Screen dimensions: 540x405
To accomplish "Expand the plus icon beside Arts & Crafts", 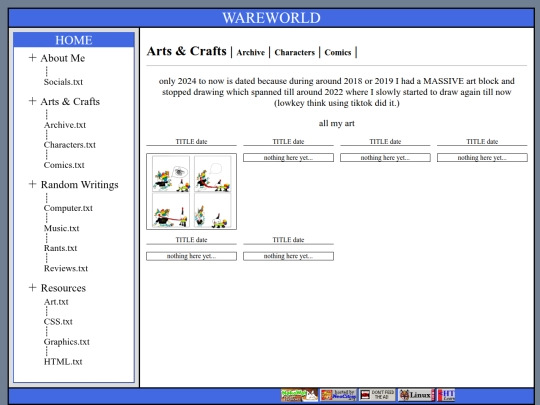I will pyautogui.click(x=32, y=101).
